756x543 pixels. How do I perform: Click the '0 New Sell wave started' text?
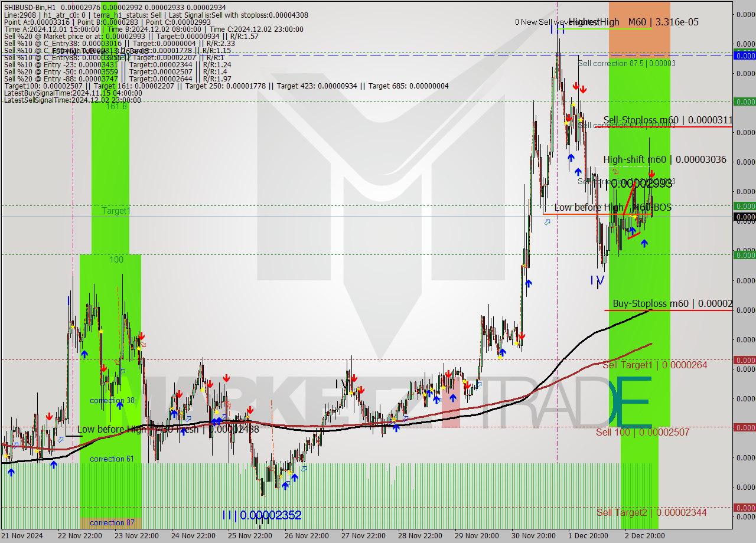(556, 22)
